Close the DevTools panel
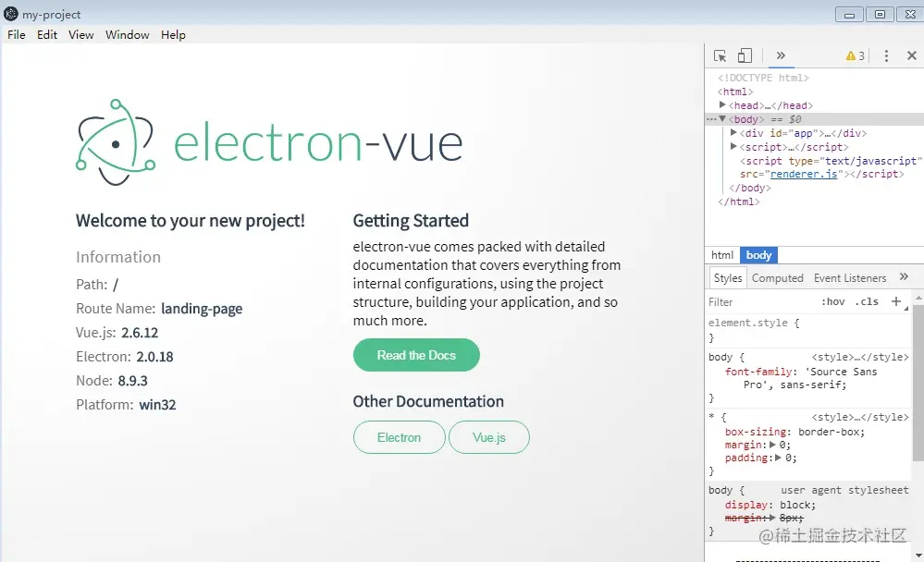Viewport: 924px width, 562px height. click(912, 55)
